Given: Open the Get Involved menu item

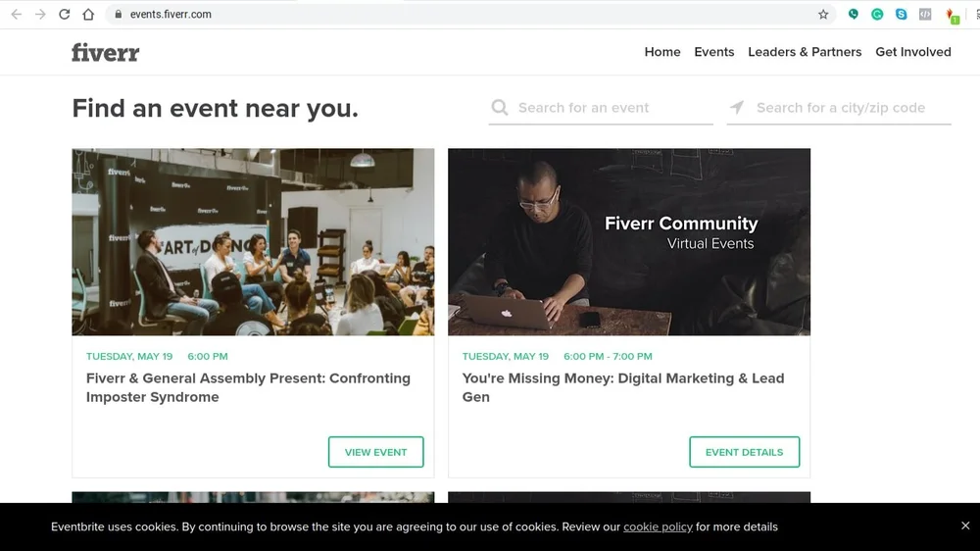Looking at the screenshot, I should click(x=912, y=52).
